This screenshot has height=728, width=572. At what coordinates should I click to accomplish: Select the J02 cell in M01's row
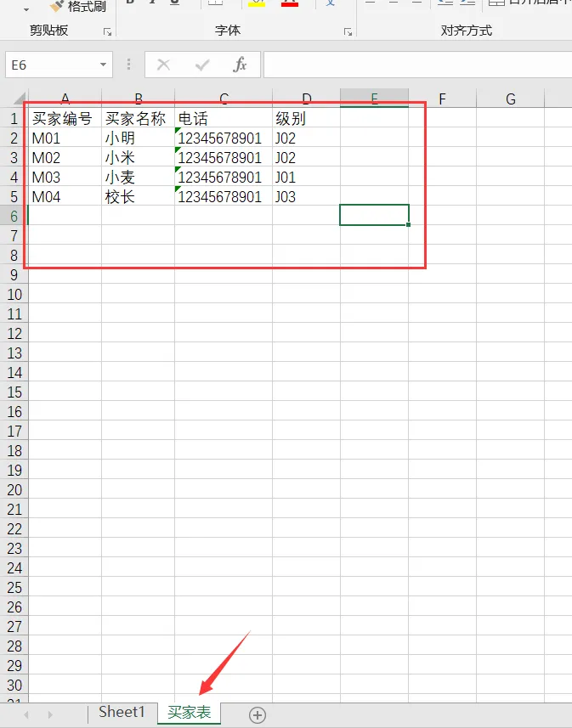(306, 138)
